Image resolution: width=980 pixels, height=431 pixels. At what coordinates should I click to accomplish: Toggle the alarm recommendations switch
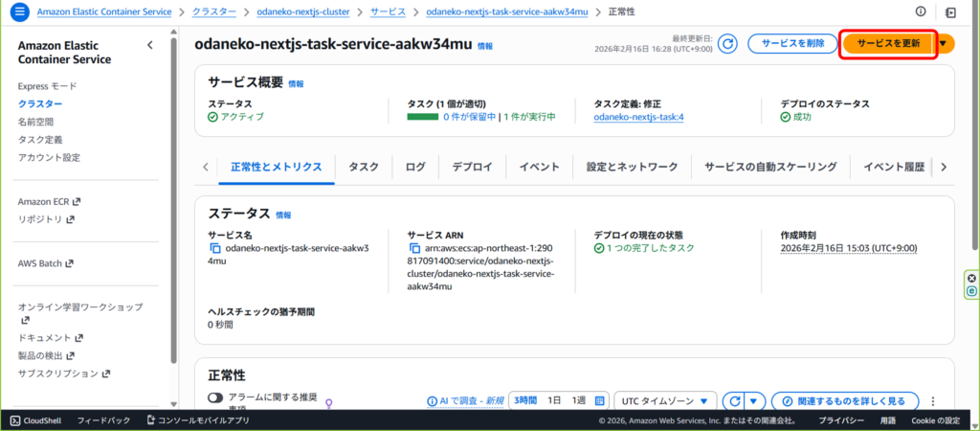click(x=215, y=398)
